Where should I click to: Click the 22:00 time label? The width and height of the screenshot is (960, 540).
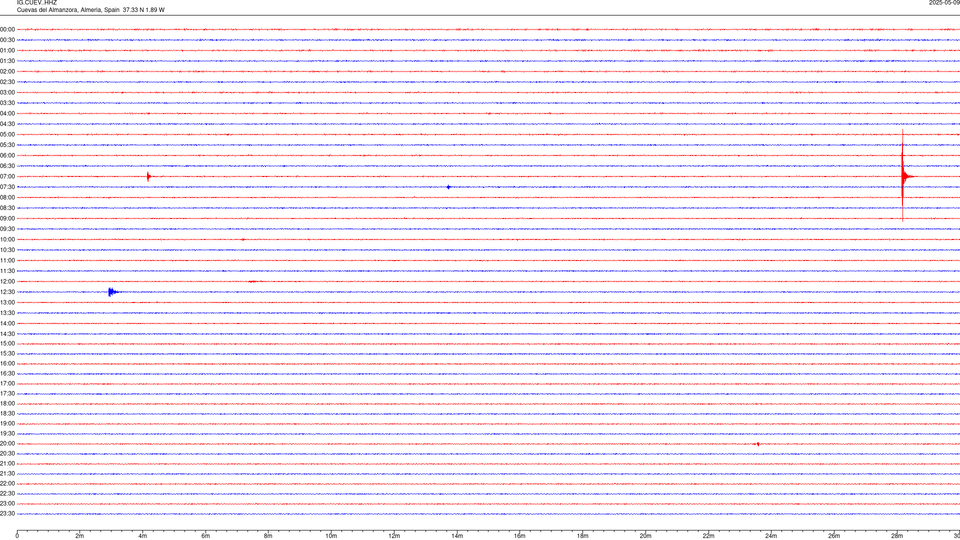click(x=7, y=484)
